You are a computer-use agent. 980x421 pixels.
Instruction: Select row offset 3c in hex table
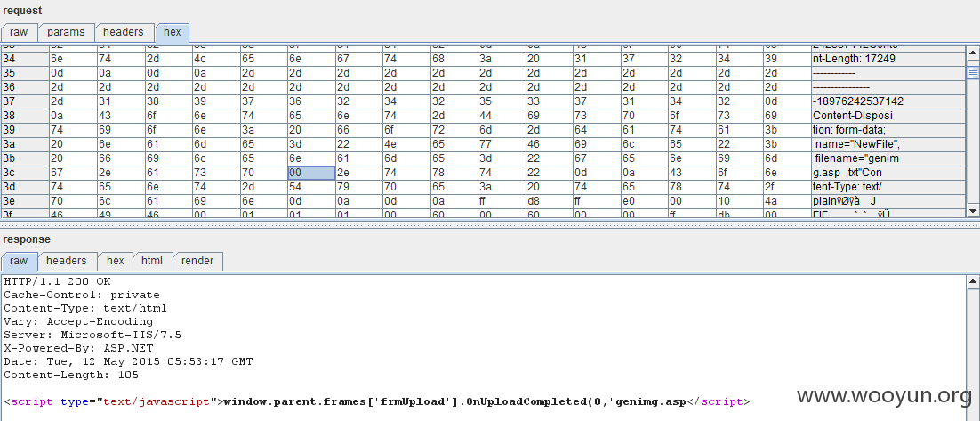click(25, 173)
